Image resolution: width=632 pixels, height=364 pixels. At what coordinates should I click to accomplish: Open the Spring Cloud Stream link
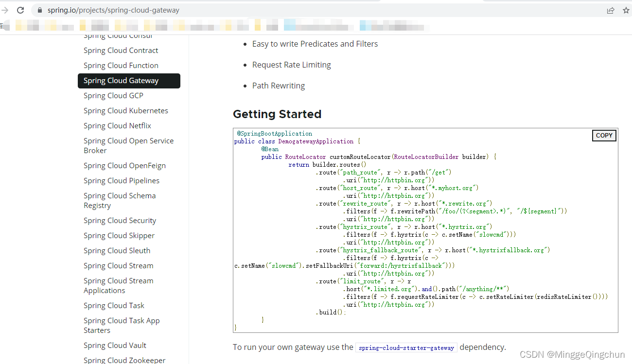click(118, 266)
